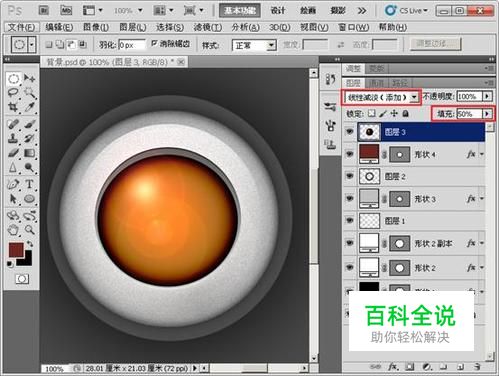
Task: Select the Crop tool
Action: click(13, 107)
